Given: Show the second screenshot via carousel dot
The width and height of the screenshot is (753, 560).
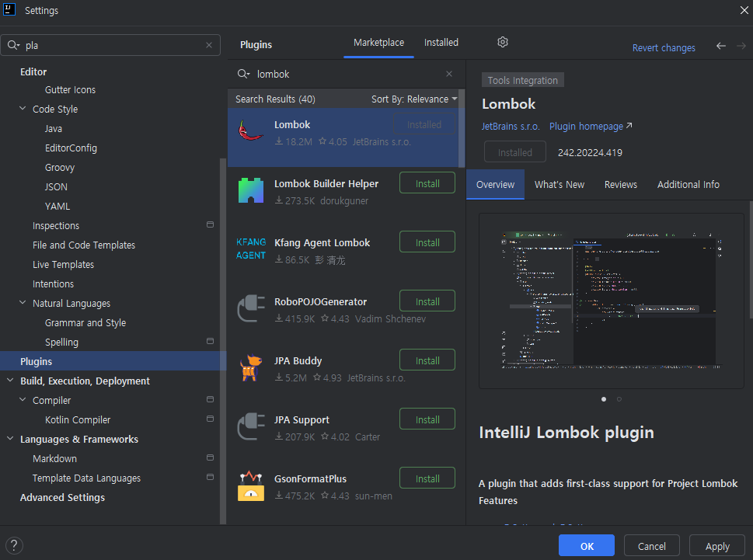Looking at the screenshot, I should pos(619,399).
